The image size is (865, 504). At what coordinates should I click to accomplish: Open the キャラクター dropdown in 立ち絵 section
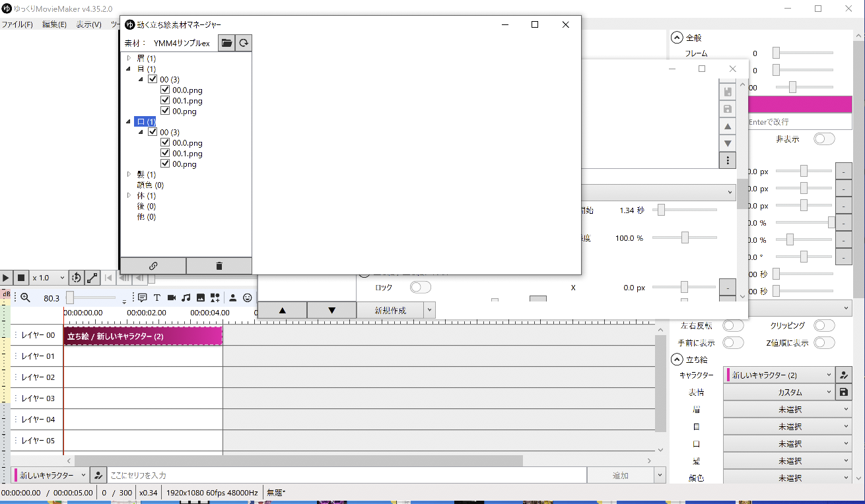[x=779, y=375]
